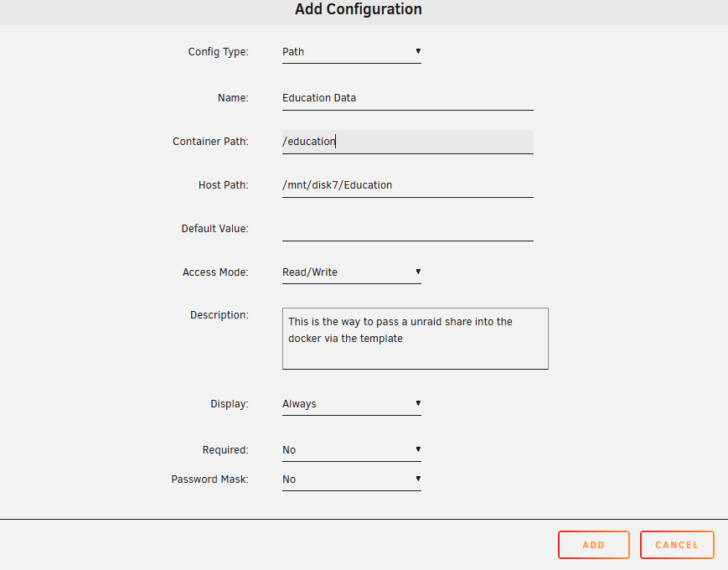Open the Display dropdown

(352, 404)
